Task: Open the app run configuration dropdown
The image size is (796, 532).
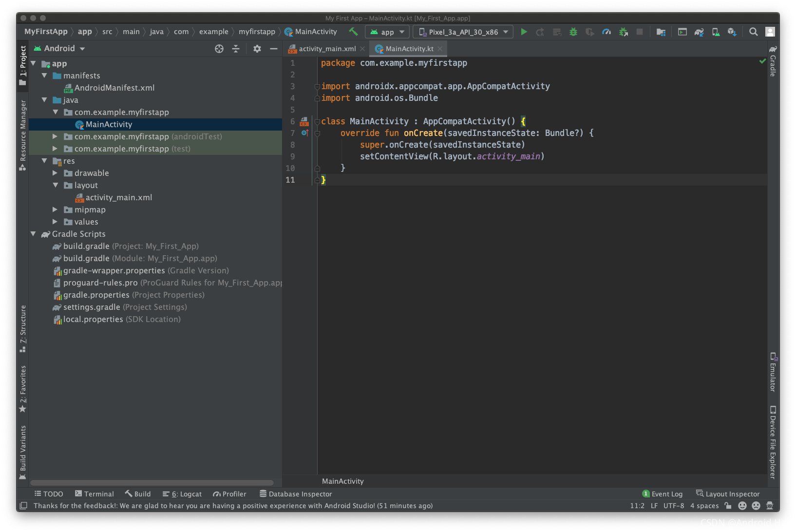Action: (387, 32)
